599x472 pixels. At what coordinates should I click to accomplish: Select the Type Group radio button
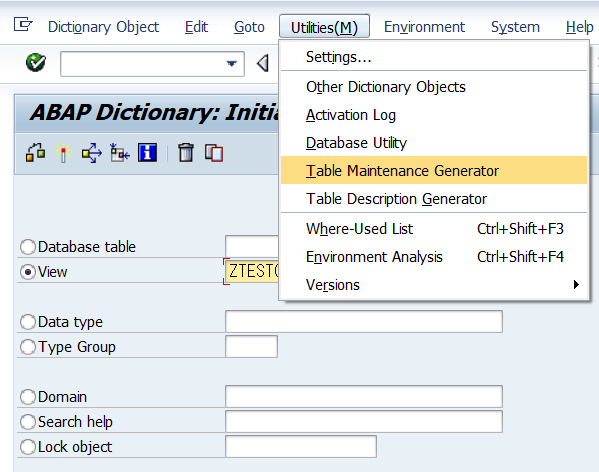click(x=28, y=347)
